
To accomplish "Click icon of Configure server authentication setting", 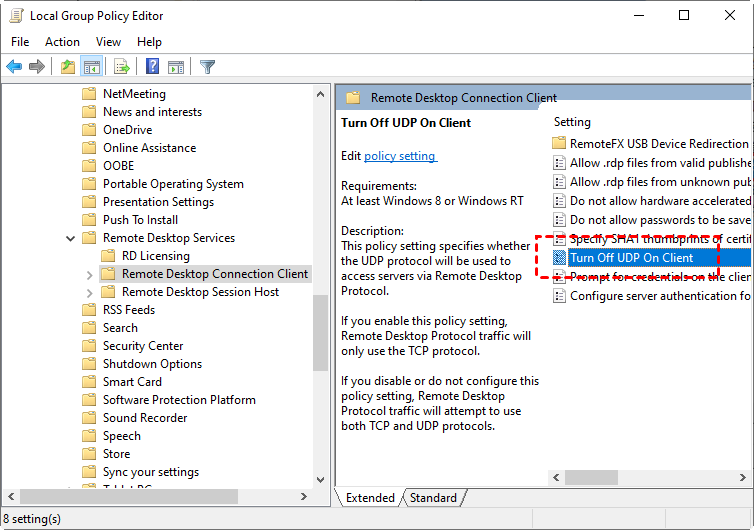I will (x=559, y=296).
